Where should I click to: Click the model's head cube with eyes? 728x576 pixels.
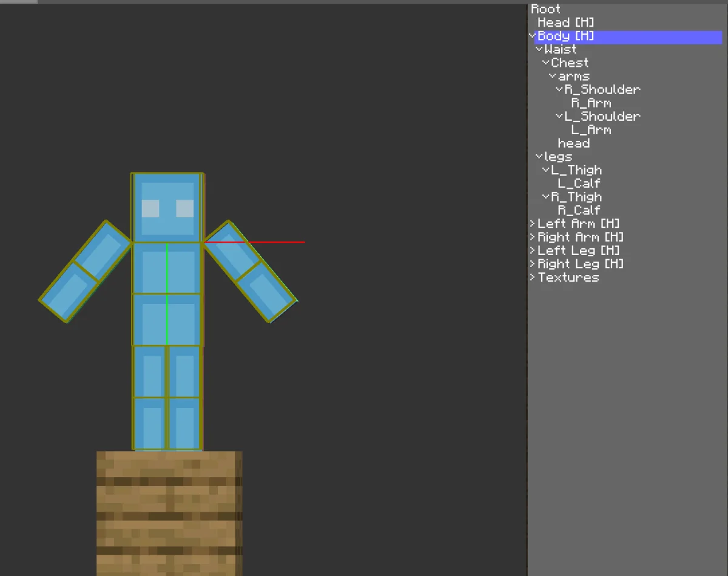click(167, 208)
